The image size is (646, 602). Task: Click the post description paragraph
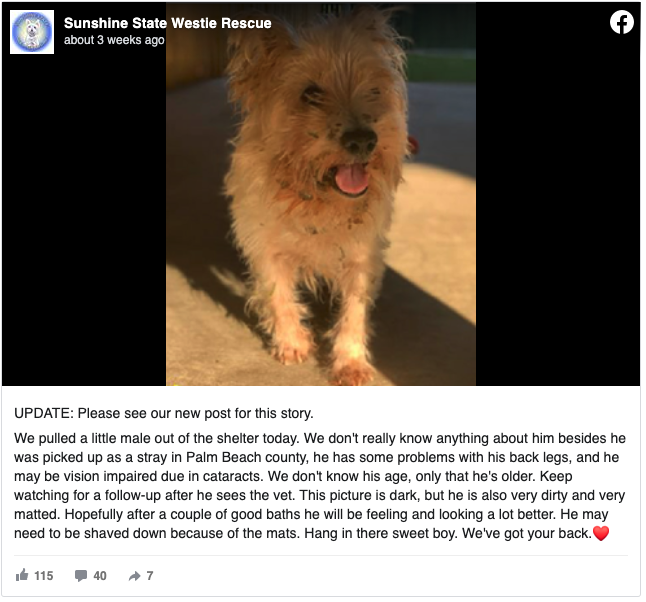point(320,486)
